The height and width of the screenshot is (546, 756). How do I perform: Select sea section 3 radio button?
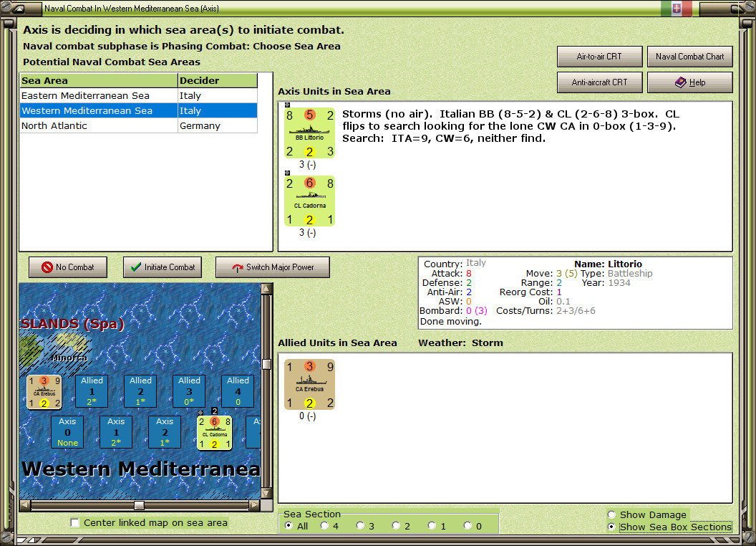tap(360, 526)
